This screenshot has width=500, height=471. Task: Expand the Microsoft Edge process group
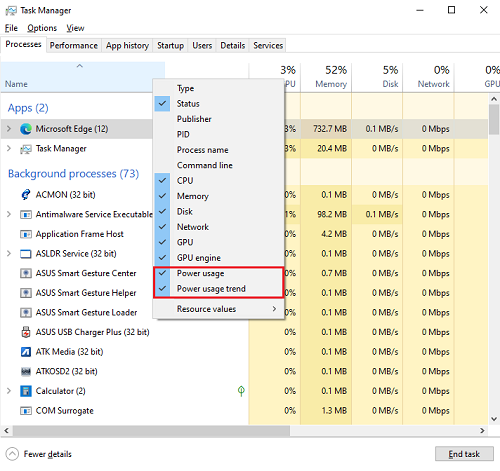(9, 129)
